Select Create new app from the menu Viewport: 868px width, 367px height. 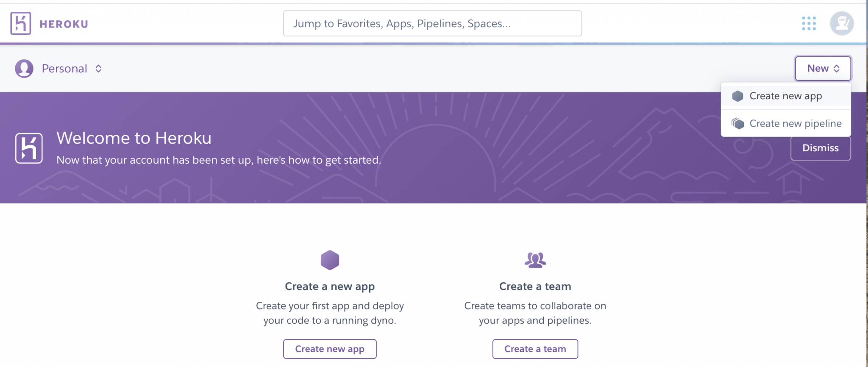785,96
